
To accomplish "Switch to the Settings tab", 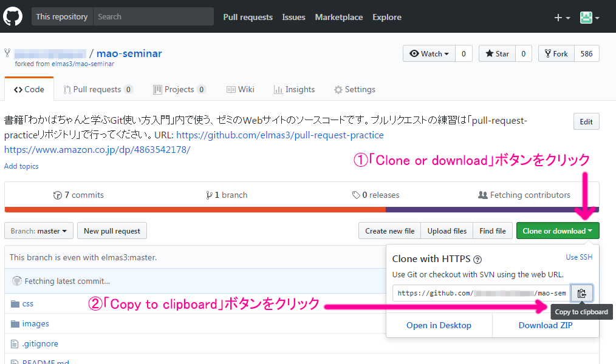I will pyautogui.click(x=354, y=89).
